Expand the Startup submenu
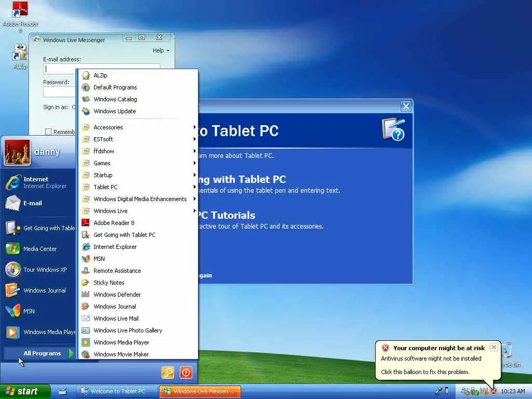The height and width of the screenshot is (399, 532). pyautogui.click(x=138, y=175)
